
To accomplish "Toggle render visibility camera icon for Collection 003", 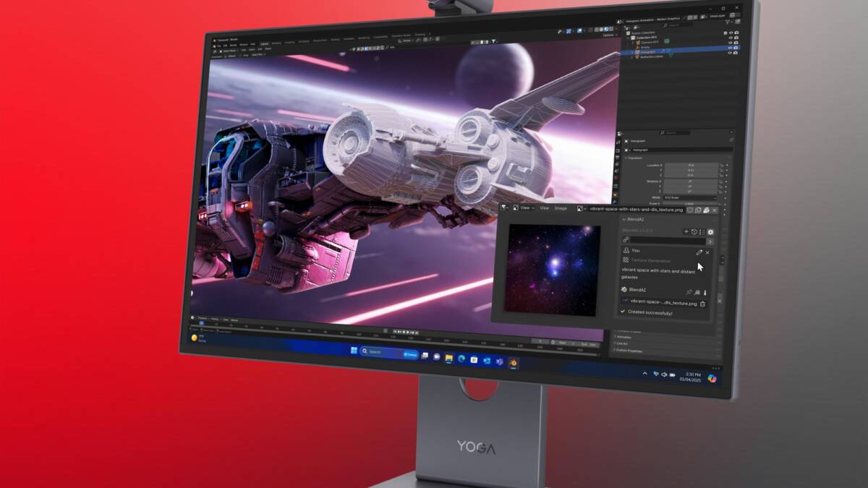I will pos(735,37).
